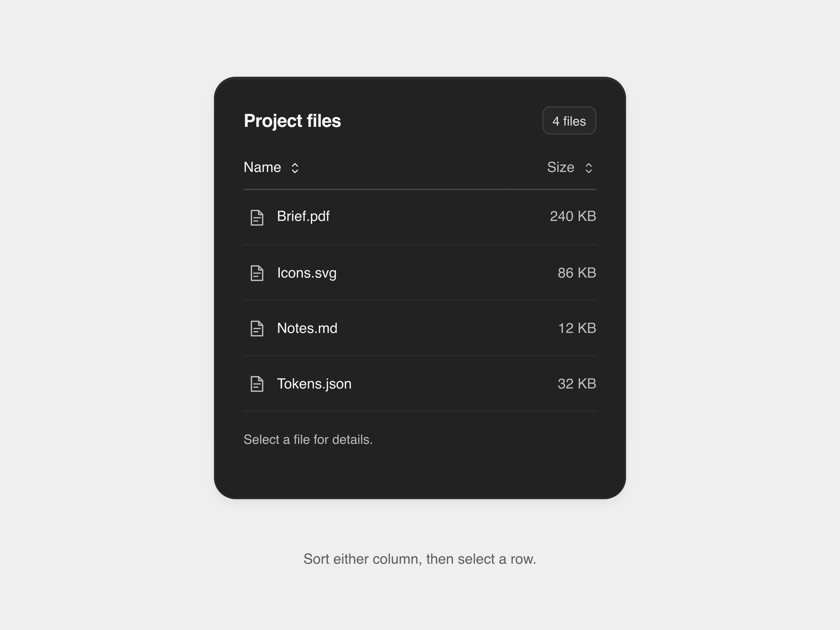The height and width of the screenshot is (630, 840).
Task: Click the 12 KB size cell
Action: point(577,328)
